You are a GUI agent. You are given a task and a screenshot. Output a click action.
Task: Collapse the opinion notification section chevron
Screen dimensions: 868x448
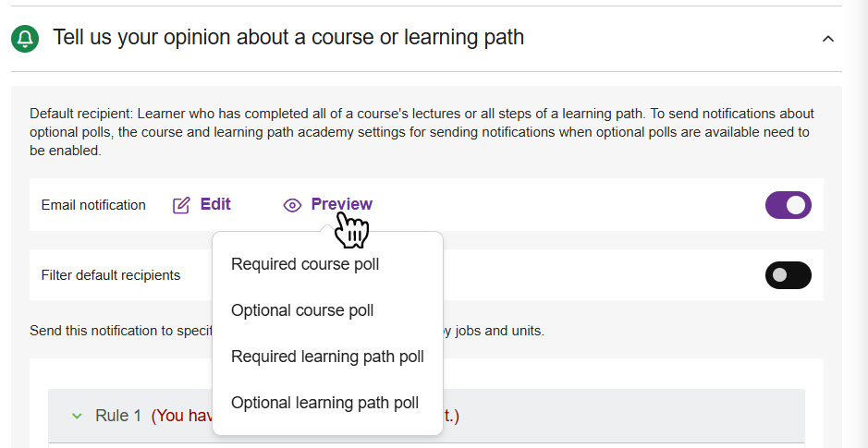[828, 39]
